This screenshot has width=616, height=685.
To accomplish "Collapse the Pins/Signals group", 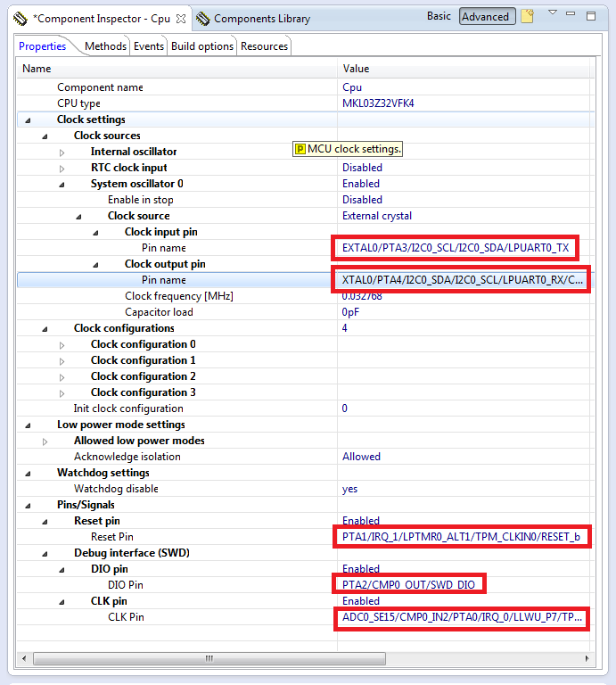I will coord(28,506).
